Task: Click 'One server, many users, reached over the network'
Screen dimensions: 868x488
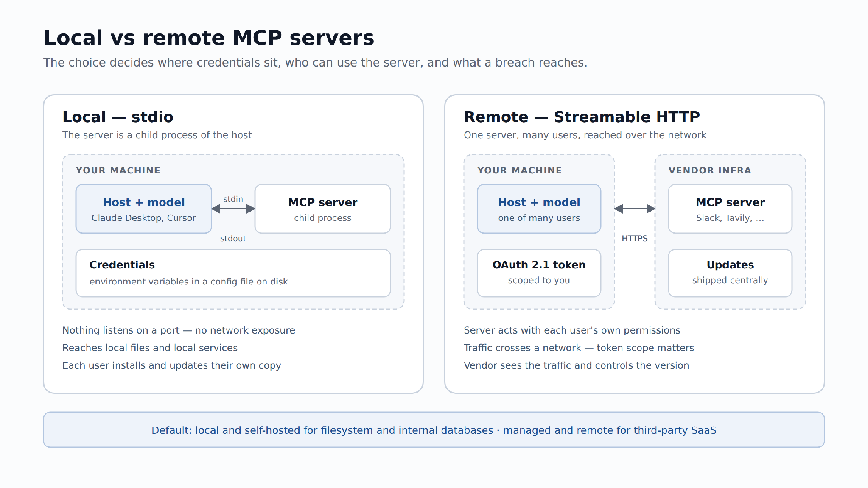Action: click(585, 135)
